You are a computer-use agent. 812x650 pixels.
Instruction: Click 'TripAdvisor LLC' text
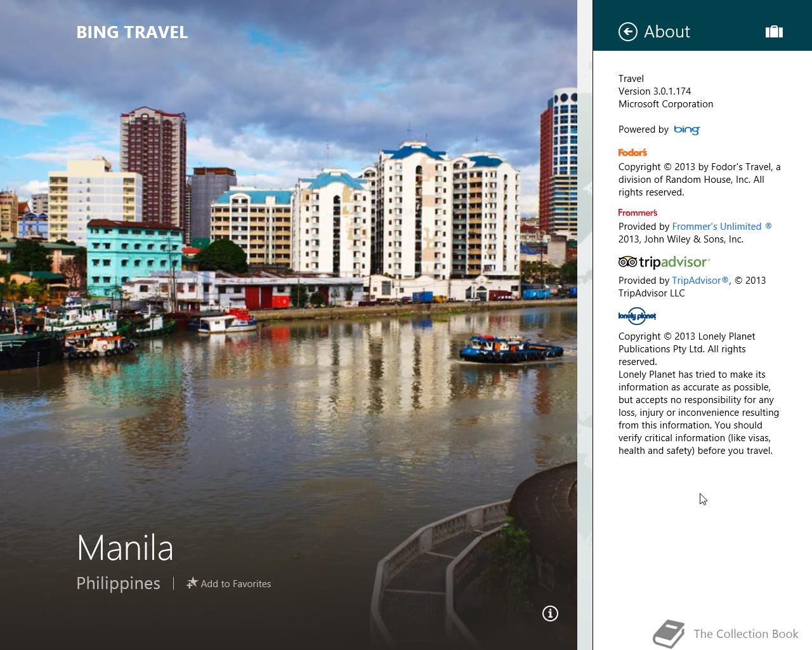click(652, 293)
